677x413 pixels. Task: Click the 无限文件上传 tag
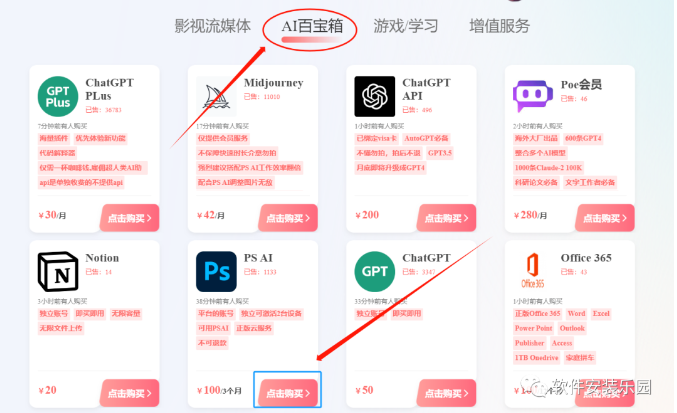point(61,328)
